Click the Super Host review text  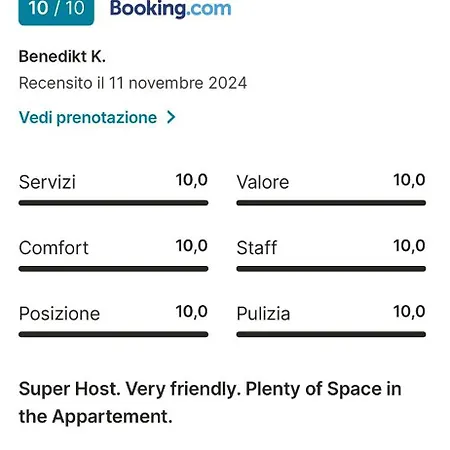(210, 403)
